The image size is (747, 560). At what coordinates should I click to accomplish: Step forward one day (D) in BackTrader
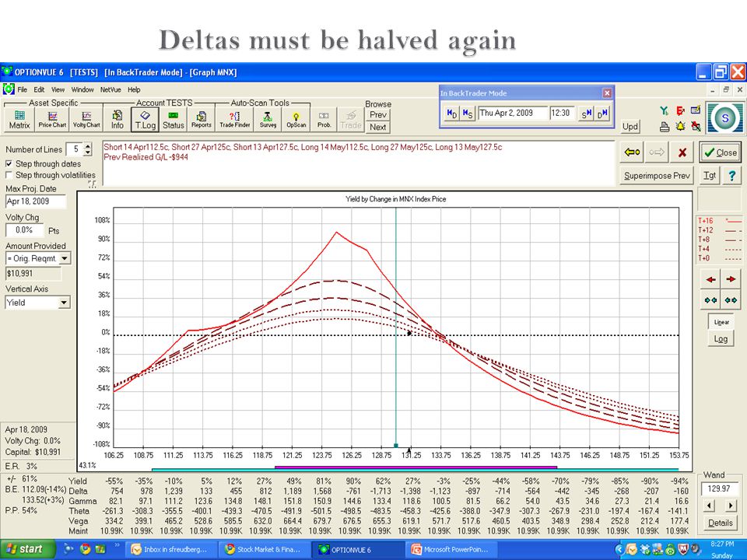(602, 114)
